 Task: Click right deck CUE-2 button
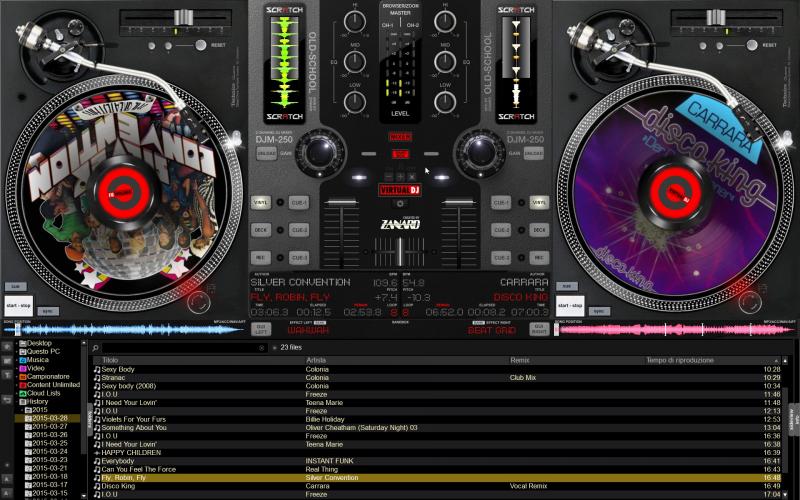(501, 230)
